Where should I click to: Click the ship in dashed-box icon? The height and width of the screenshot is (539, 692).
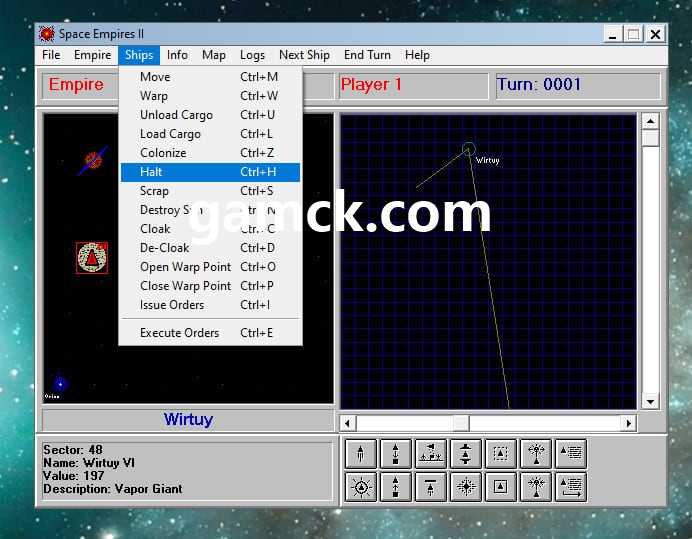pos(501,454)
